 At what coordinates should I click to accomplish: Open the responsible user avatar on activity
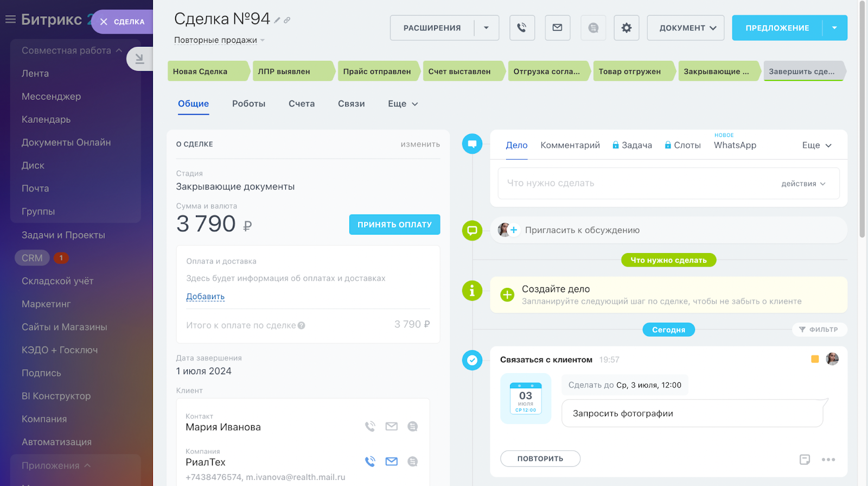tap(832, 359)
